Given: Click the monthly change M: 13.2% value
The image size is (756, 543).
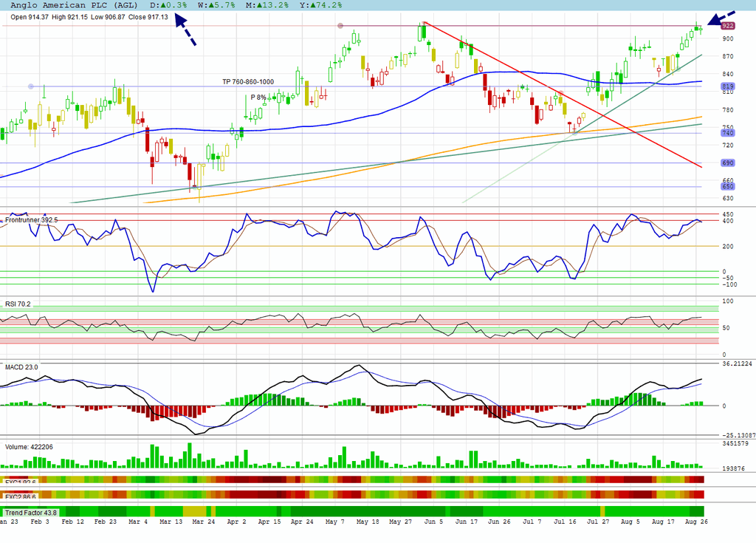Looking at the screenshot, I should [x=267, y=5].
